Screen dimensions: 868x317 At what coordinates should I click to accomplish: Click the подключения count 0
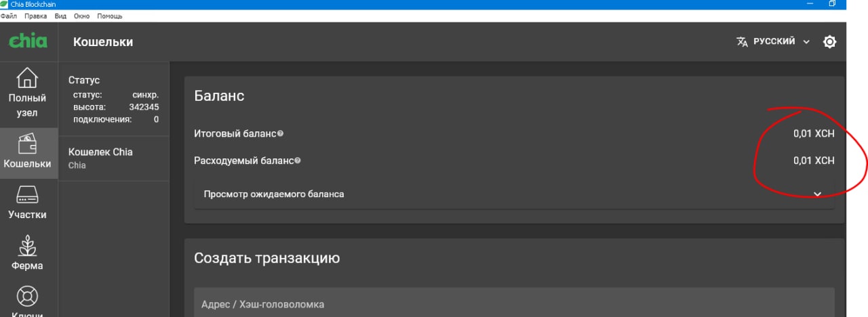point(156,119)
